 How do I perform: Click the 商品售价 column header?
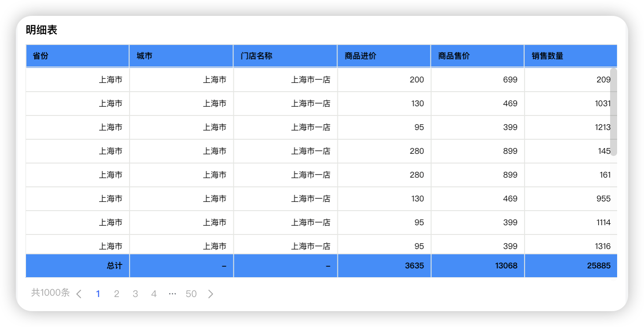click(x=477, y=56)
